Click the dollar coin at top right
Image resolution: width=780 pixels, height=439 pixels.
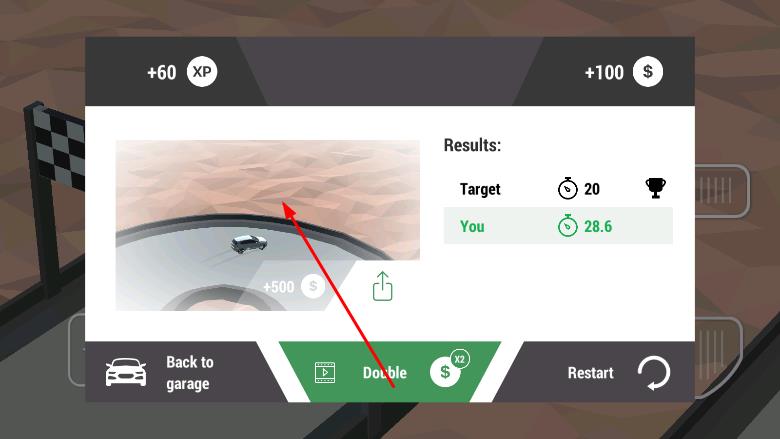click(648, 72)
